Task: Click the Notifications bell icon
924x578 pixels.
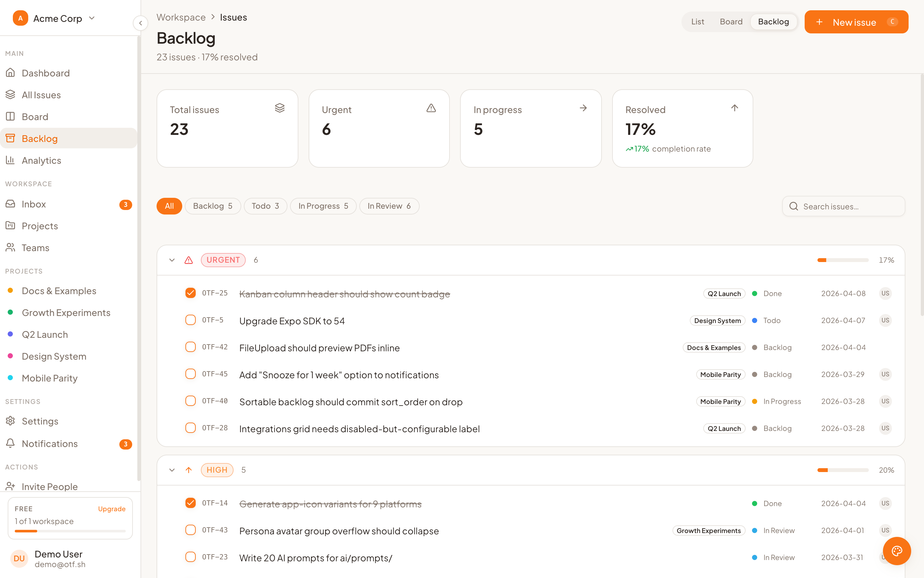Action: 11,443
